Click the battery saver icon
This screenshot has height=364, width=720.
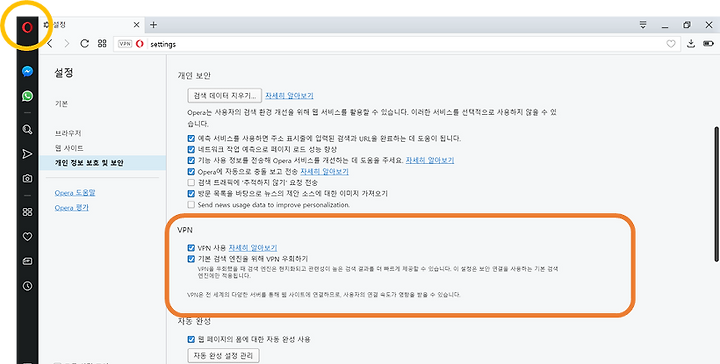tap(709, 44)
